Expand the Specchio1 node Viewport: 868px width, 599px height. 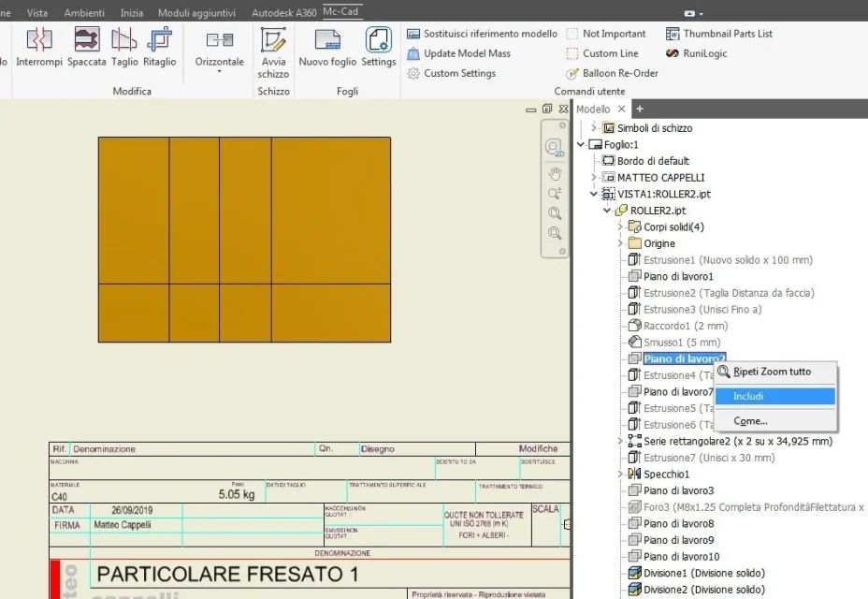pyautogui.click(x=620, y=475)
